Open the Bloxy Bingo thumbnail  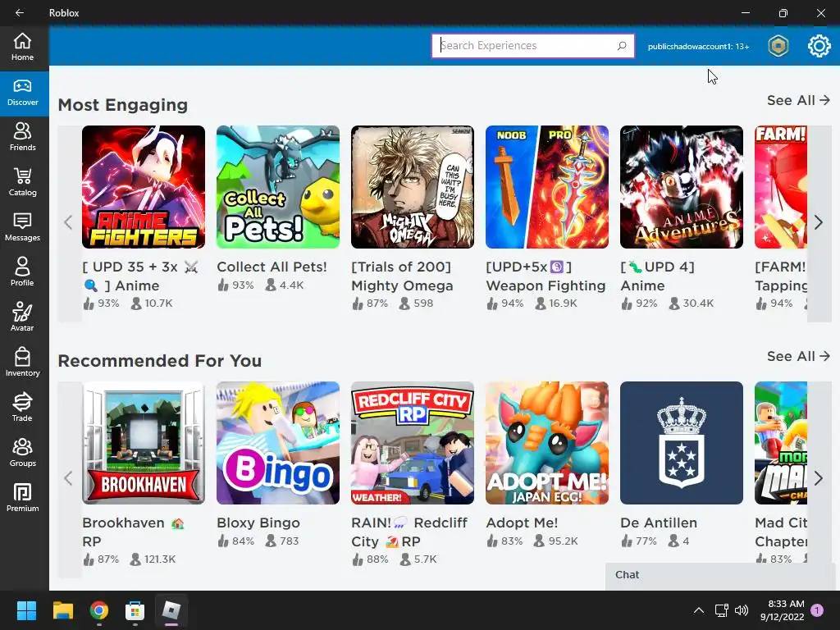[x=278, y=443]
